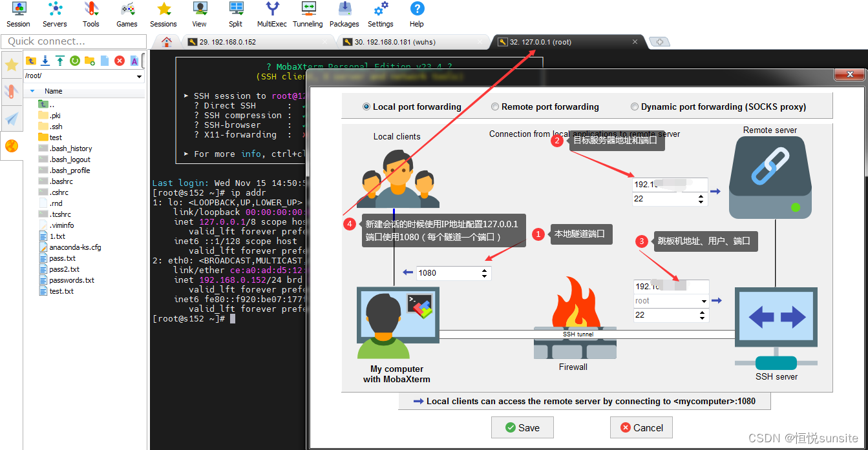868x450 pixels.
Task: Cancel the tunnel configuration dialog
Action: [641, 427]
